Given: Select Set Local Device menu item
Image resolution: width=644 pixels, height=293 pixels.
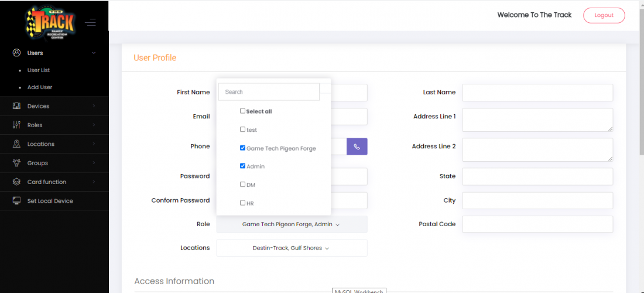Looking at the screenshot, I should pyautogui.click(x=54, y=201).
